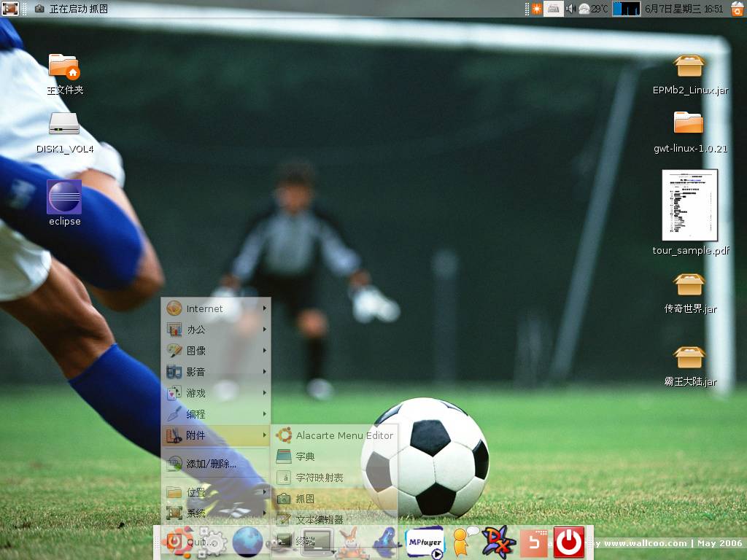Select the 传奇世界.jar desktop icon
This screenshot has width=747, height=560.
coord(689,293)
